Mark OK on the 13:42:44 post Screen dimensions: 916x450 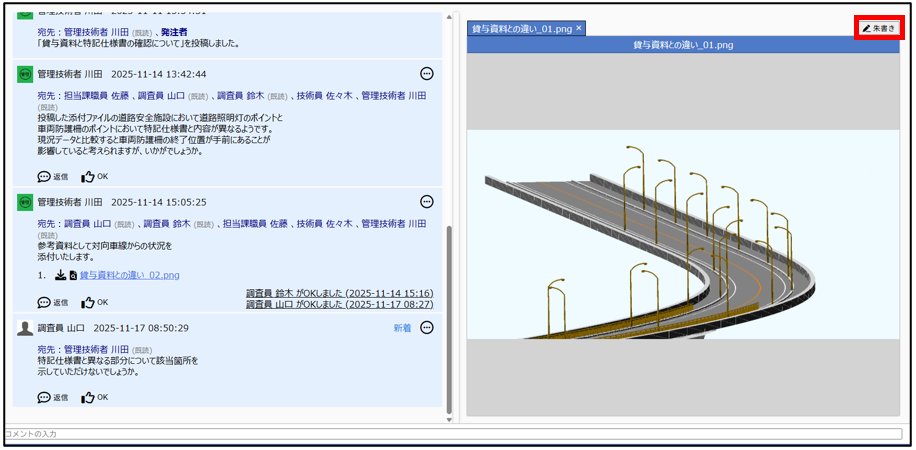pyautogui.click(x=94, y=177)
